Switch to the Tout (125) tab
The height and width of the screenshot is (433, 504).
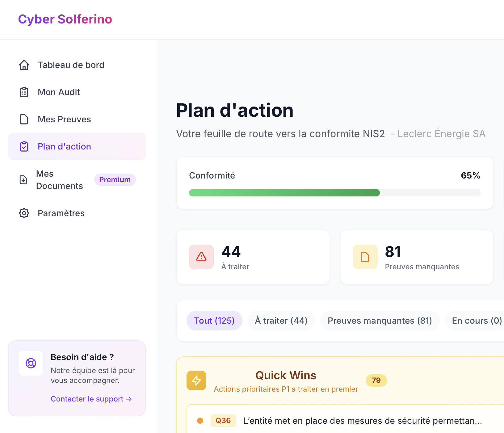click(x=214, y=321)
